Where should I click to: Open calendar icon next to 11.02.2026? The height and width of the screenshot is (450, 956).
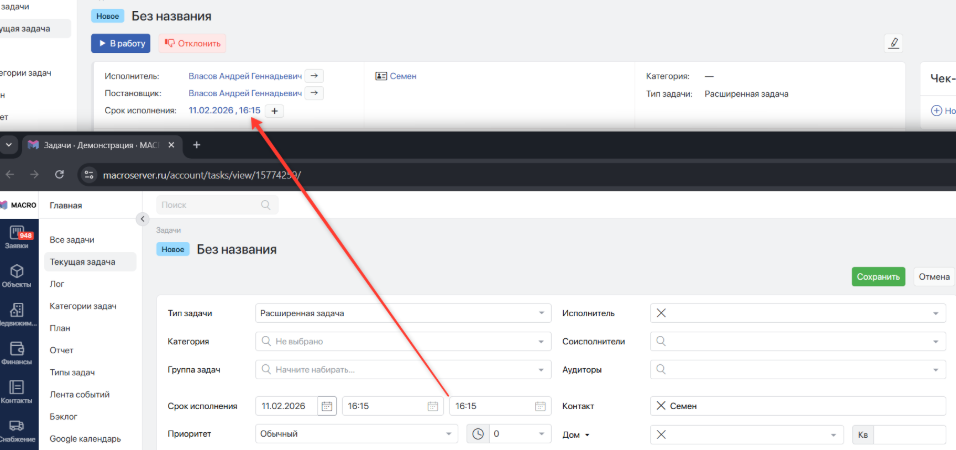327,406
